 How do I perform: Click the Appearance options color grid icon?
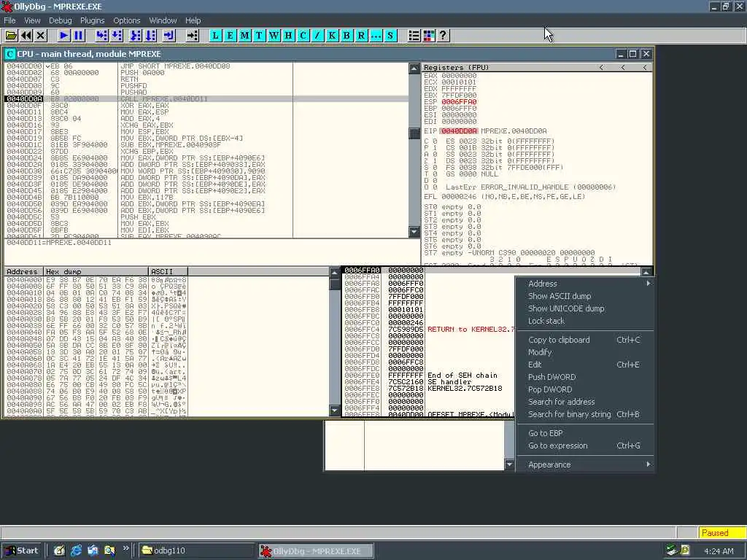click(429, 36)
